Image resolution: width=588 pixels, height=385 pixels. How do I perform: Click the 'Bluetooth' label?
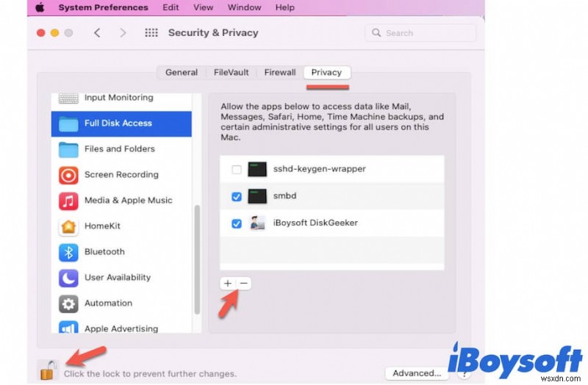pos(104,251)
